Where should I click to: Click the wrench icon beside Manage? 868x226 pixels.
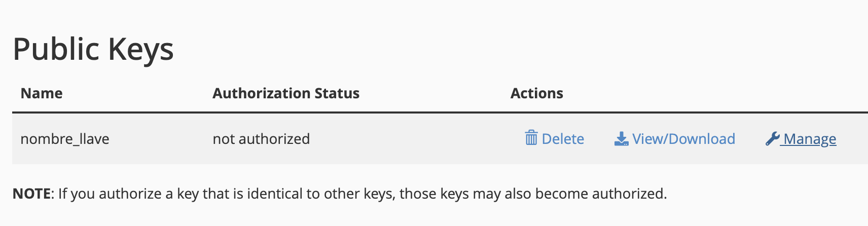(772, 138)
